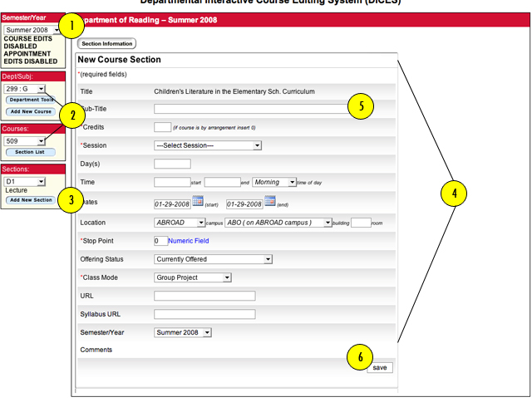This screenshot has width=532, height=407.
Task: Open the Morning time of day dropdown
Action: click(274, 182)
